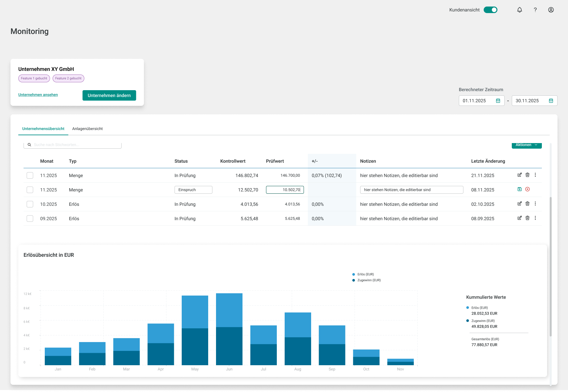This screenshot has height=392, width=568.
Task: Open the notifications bell
Action: coord(519,10)
